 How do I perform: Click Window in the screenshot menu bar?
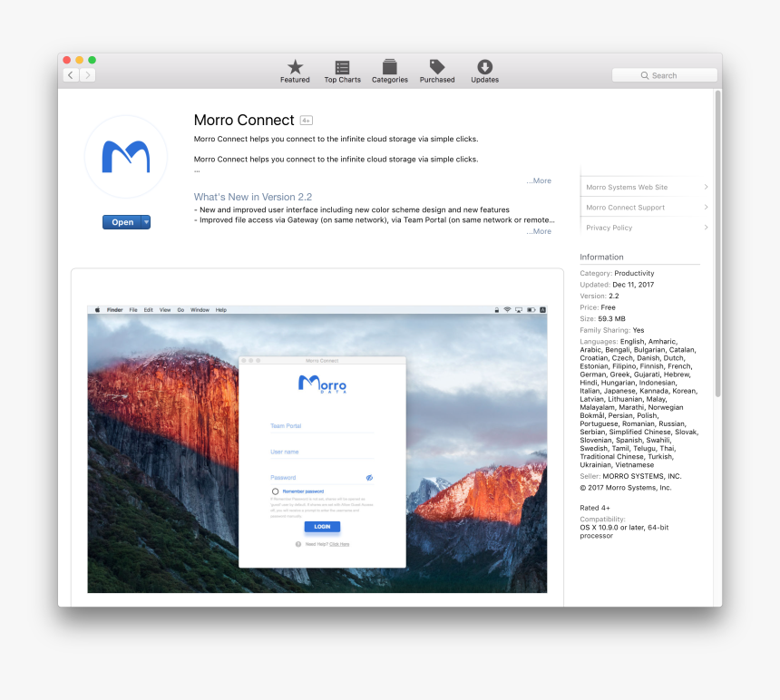200,310
